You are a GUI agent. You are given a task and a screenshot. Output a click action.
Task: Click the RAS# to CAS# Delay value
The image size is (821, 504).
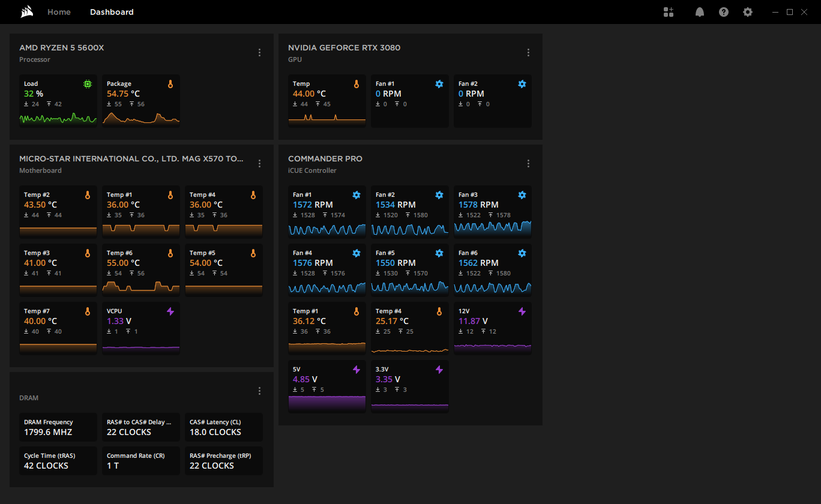pyautogui.click(x=129, y=432)
